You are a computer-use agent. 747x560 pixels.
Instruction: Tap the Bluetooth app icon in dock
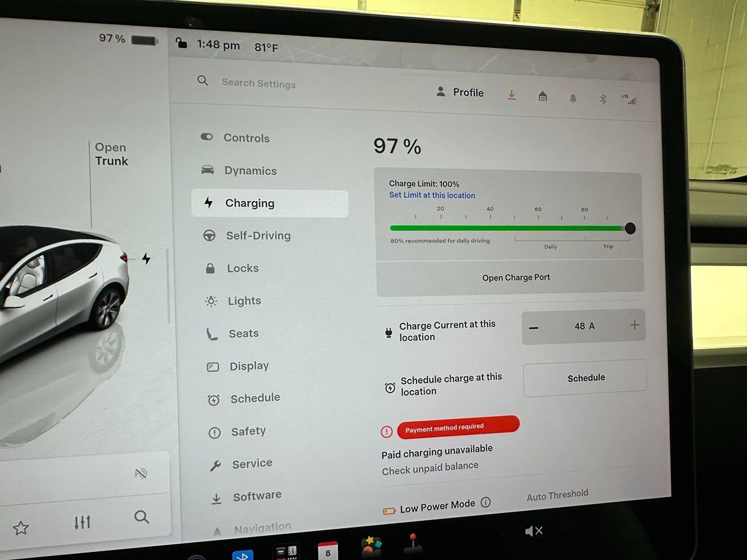[x=243, y=555]
